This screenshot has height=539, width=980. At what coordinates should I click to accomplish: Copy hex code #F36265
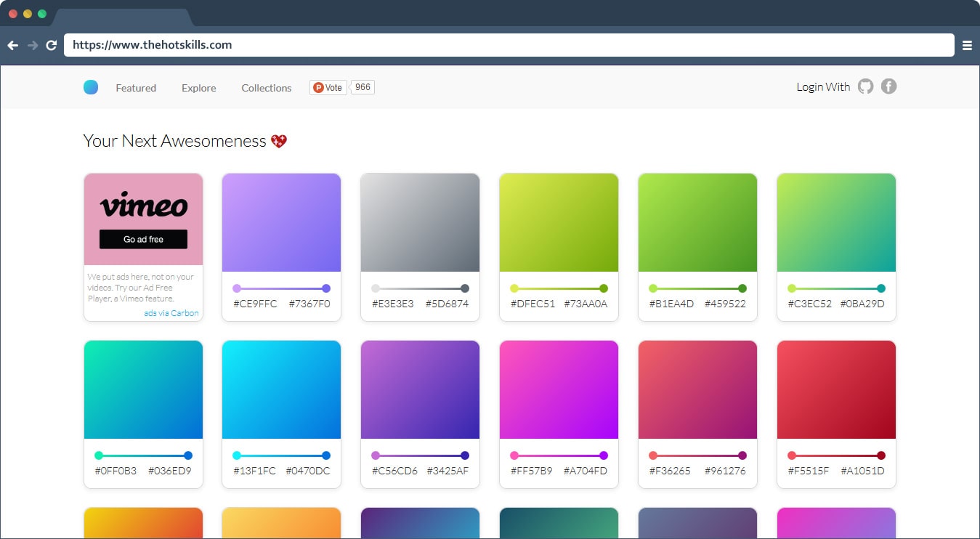pyautogui.click(x=671, y=471)
